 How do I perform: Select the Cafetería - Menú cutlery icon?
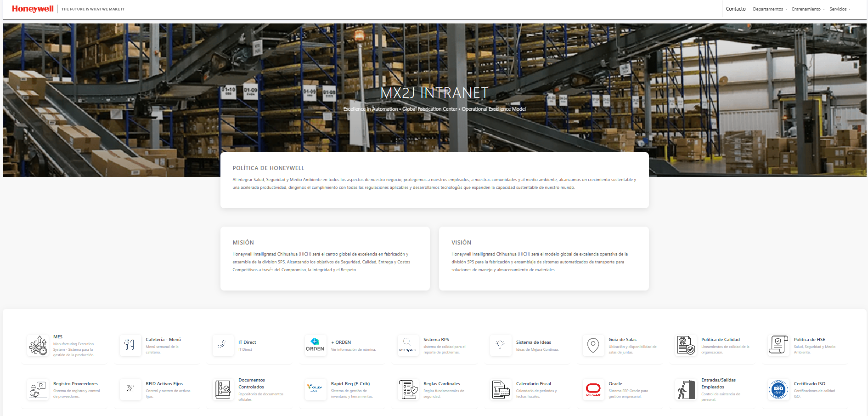[130, 345]
